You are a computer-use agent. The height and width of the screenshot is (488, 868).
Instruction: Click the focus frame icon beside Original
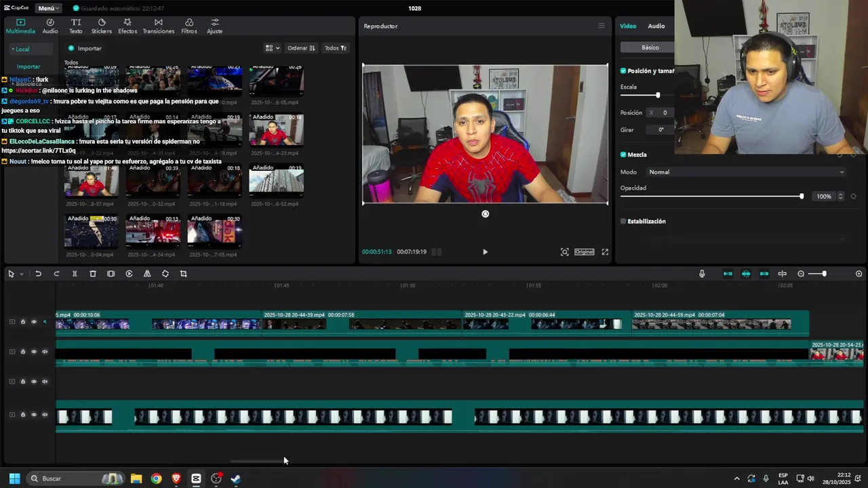[564, 251]
